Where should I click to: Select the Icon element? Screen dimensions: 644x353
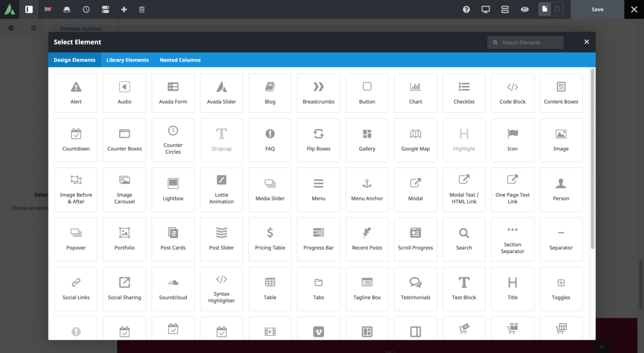(x=513, y=140)
